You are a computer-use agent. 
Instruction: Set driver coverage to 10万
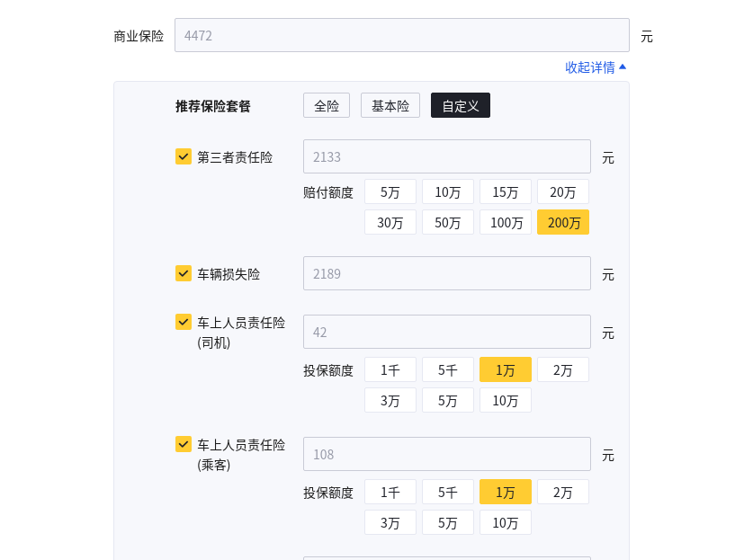click(506, 401)
